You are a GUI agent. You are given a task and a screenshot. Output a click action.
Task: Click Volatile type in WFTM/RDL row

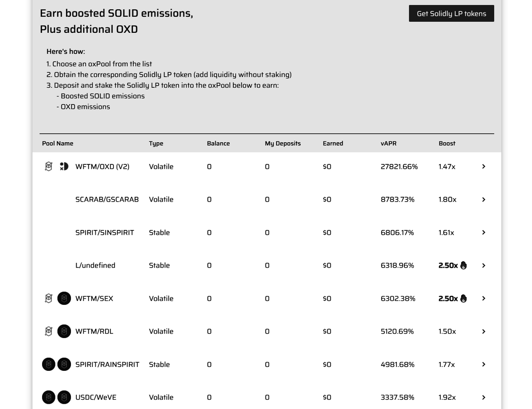[161, 331]
